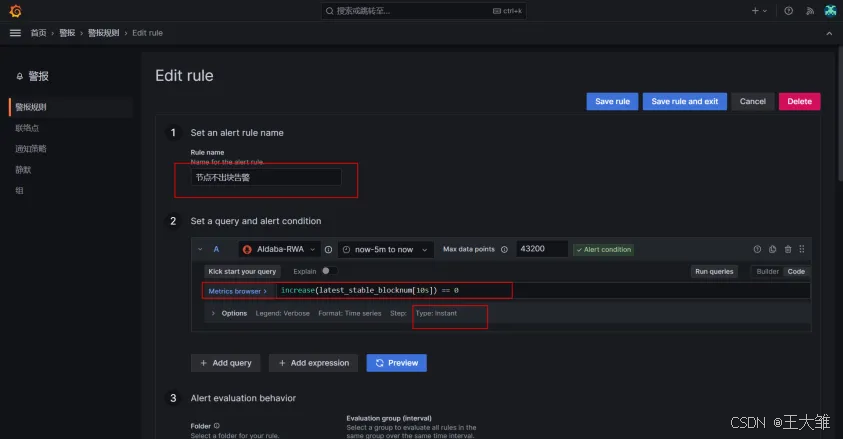
Task: Collapse the top bar with chevron
Action: (x=829, y=33)
